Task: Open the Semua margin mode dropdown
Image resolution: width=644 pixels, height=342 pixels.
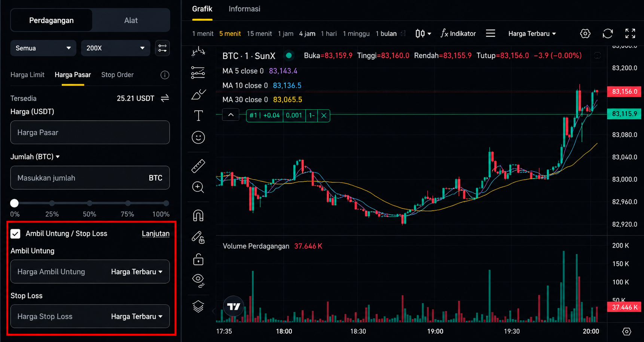Action: [43, 48]
